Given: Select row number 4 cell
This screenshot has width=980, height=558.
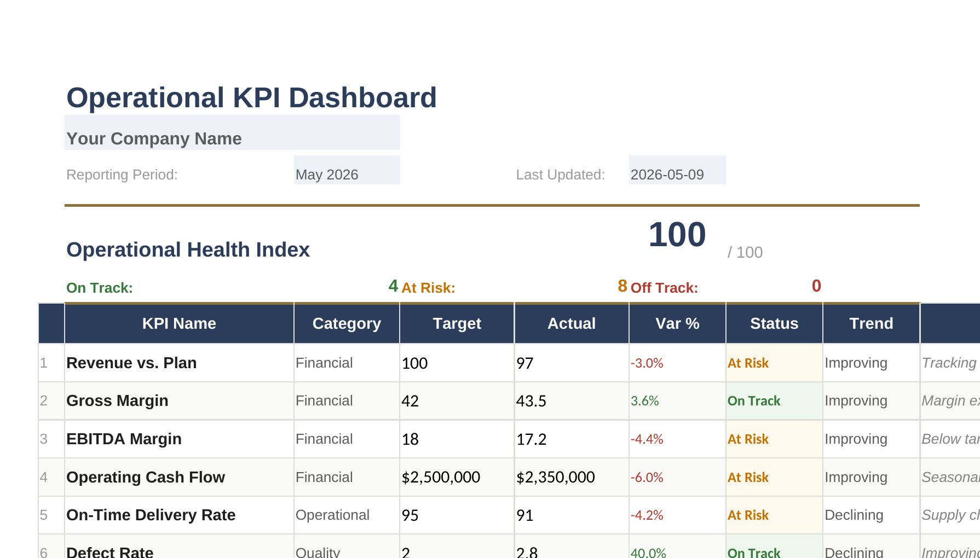Looking at the screenshot, I should 51,477.
